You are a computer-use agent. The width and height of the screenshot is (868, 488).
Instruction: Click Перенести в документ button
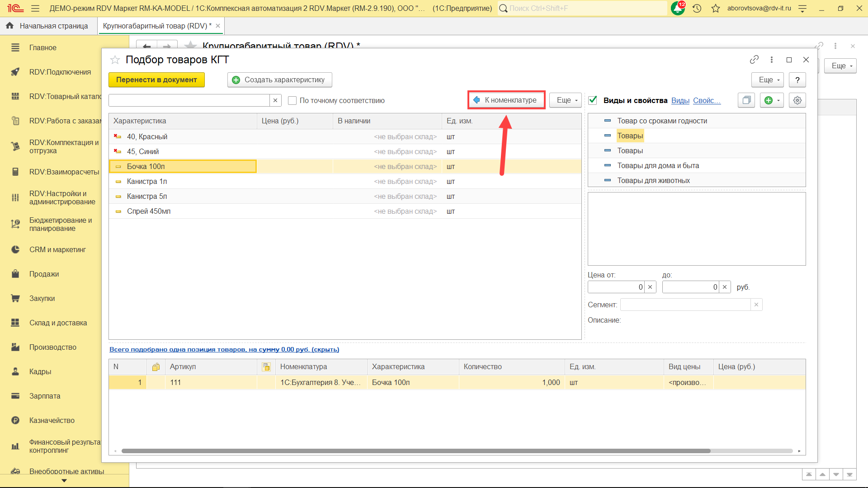156,80
